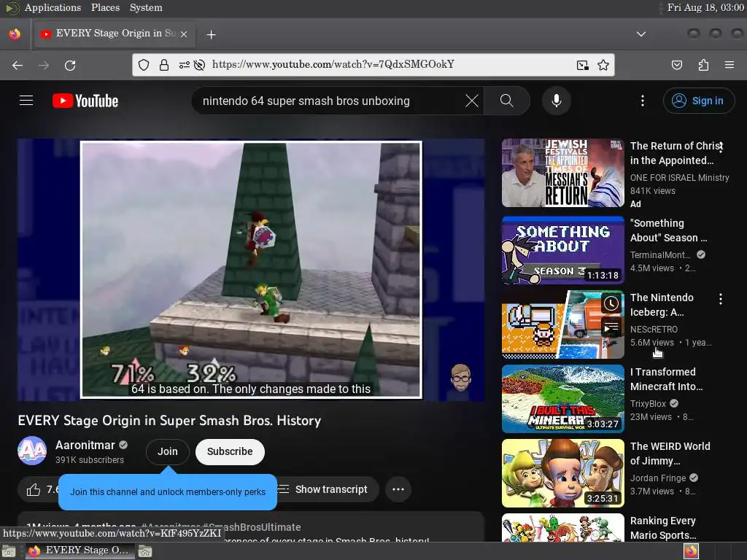Open Return of Christ ad thumbnail
This screenshot has width=747, height=560.
tap(562, 173)
